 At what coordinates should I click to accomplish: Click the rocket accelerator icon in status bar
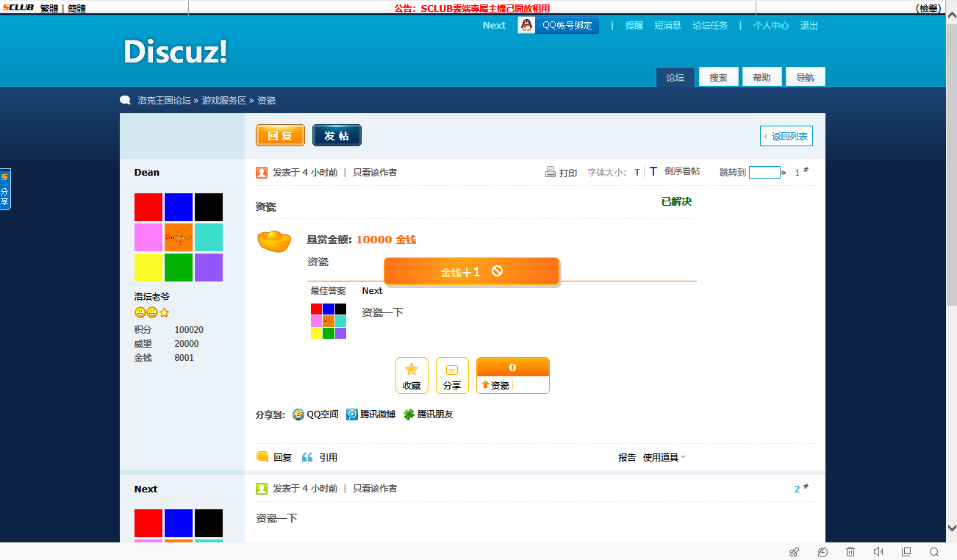coord(794,552)
